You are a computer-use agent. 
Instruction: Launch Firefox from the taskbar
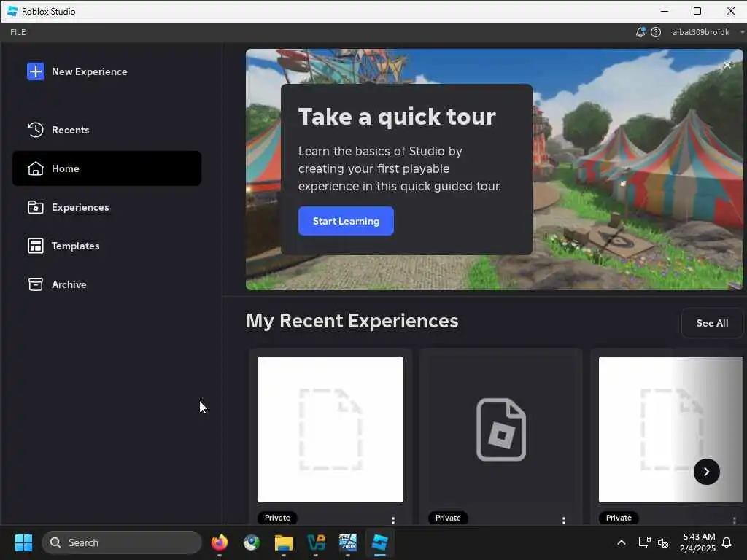coord(219,542)
